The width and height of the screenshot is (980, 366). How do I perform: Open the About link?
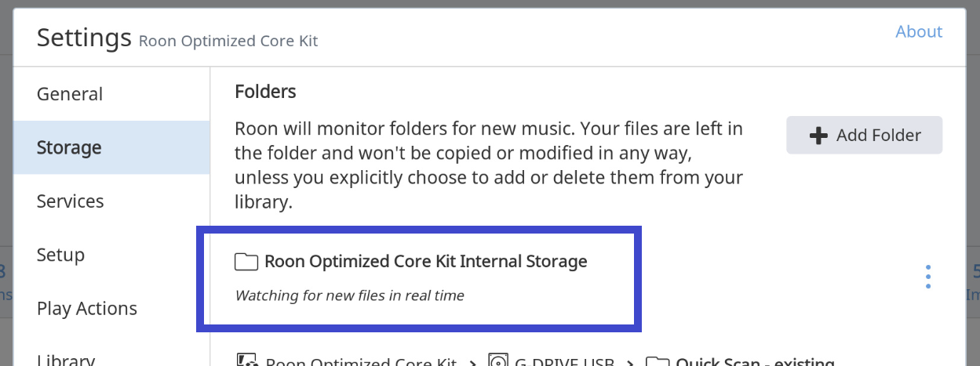(919, 31)
